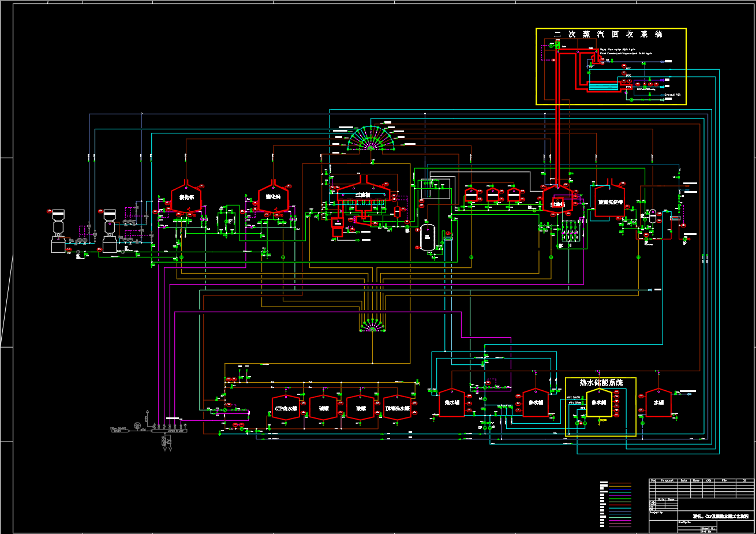
Task: Select the first 糖化锅 mash vessel on the left
Action: [186, 198]
